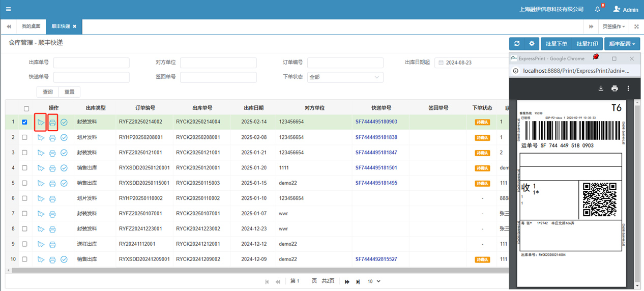
Task: Click the refresh icon button
Action: (517, 44)
